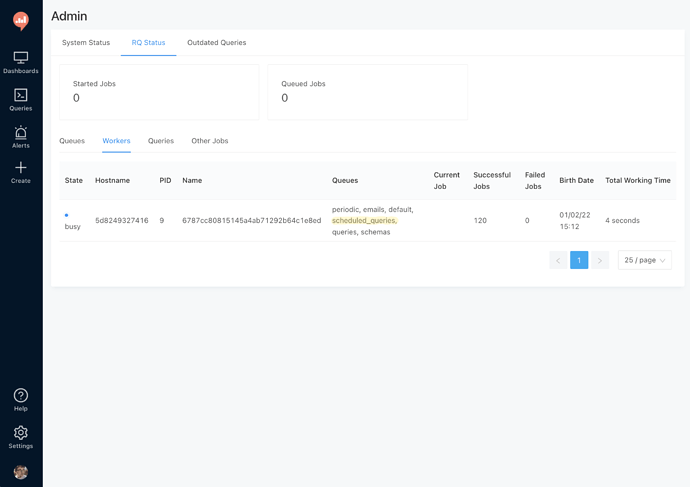Select hostname 5d8249327416 cell
690x487 pixels.
click(122, 220)
